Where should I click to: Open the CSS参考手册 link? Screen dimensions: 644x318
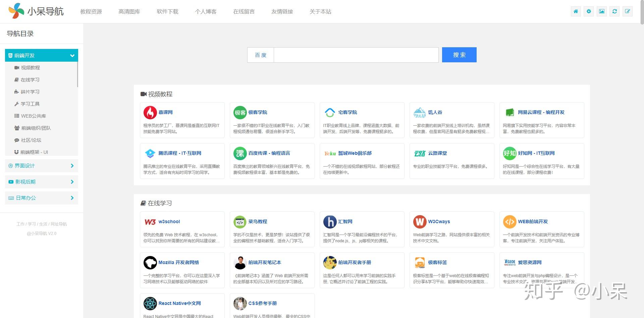pos(263,303)
